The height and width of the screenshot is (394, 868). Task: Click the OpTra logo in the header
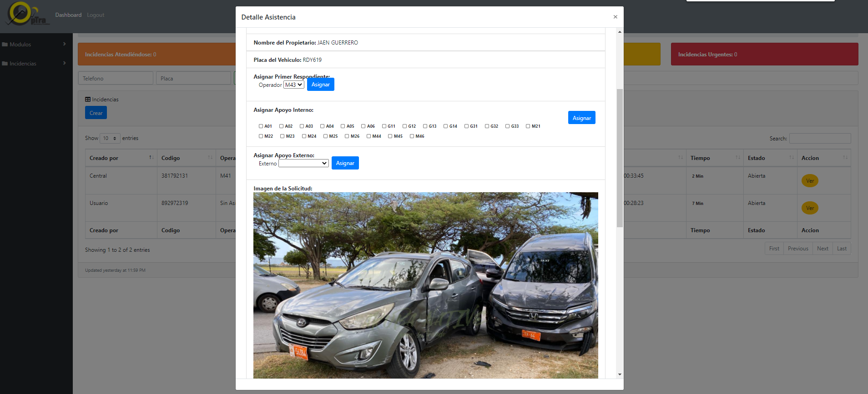pyautogui.click(x=27, y=14)
